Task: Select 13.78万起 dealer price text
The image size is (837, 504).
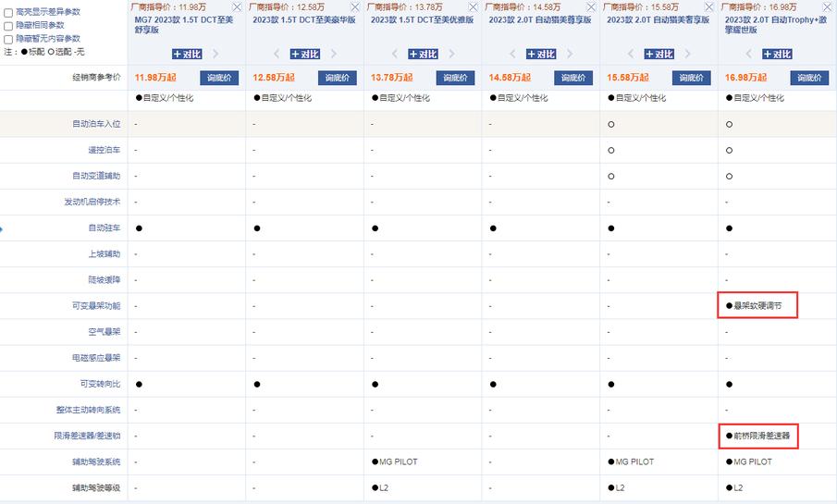Action: [x=392, y=78]
